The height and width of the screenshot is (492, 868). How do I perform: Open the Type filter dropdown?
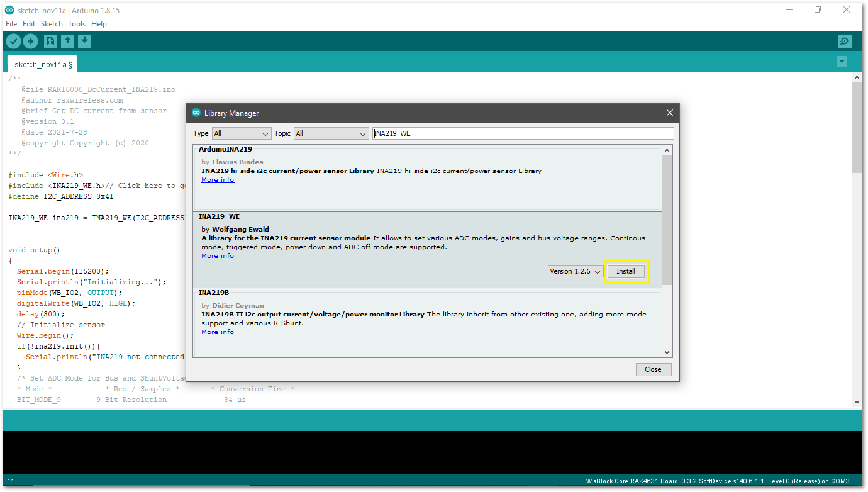pos(242,133)
